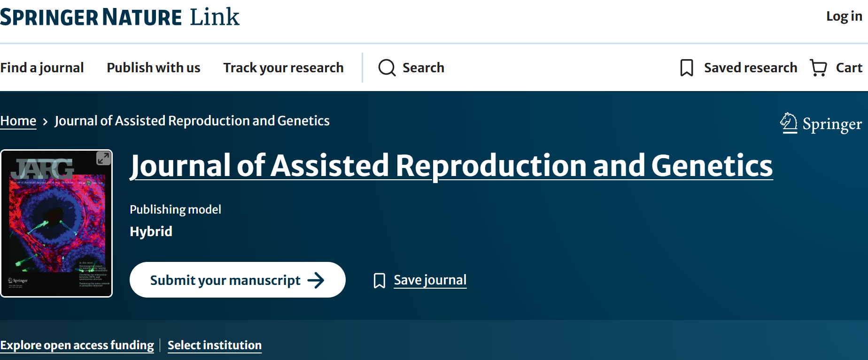Click the Saved research bookmark icon
The height and width of the screenshot is (360, 868).
687,68
